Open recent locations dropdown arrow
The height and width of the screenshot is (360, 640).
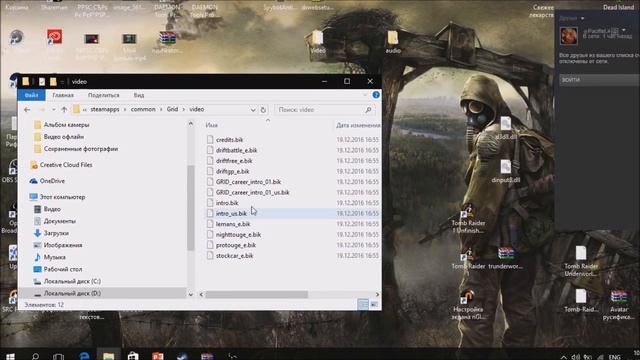tap(53, 109)
